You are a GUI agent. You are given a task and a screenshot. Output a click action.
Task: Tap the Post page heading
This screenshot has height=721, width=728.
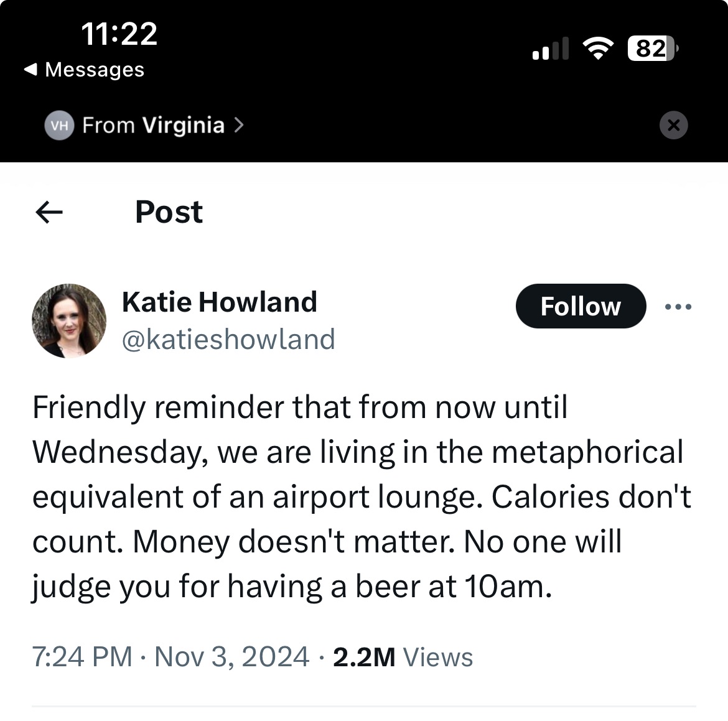pos(169,212)
